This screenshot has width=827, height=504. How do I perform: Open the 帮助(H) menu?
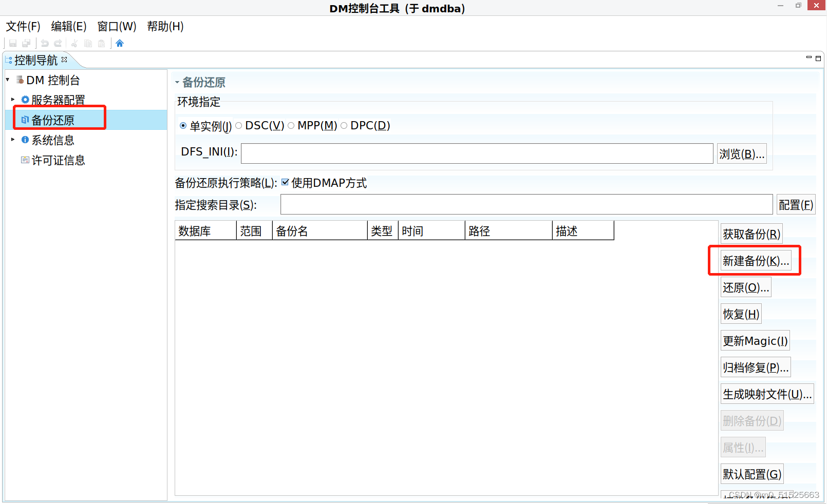click(165, 26)
